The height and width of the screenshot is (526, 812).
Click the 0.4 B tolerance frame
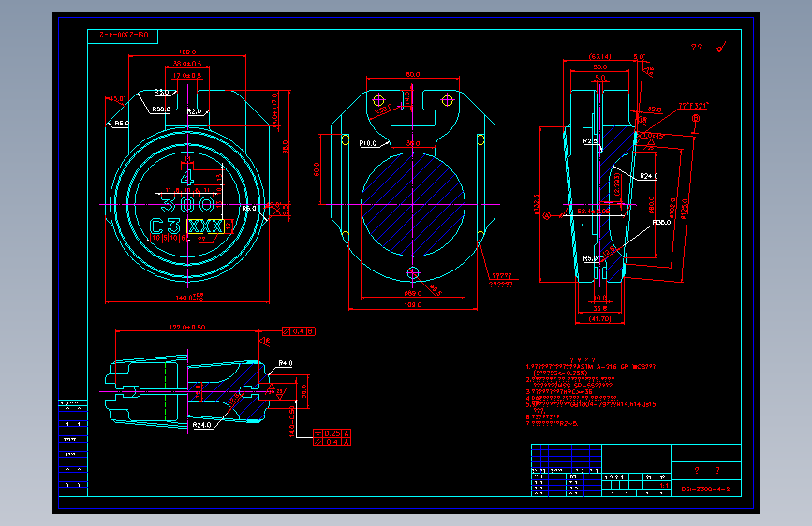pos(298,331)
